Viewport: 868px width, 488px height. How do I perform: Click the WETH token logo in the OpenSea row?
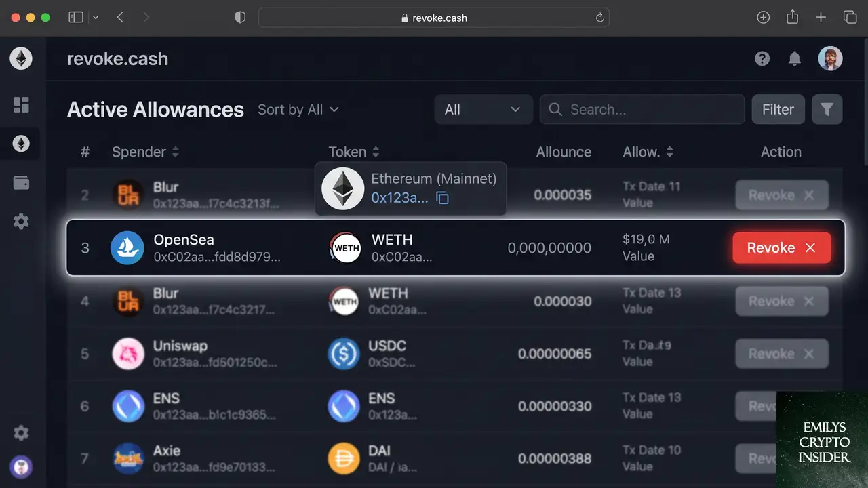(345, 248)
